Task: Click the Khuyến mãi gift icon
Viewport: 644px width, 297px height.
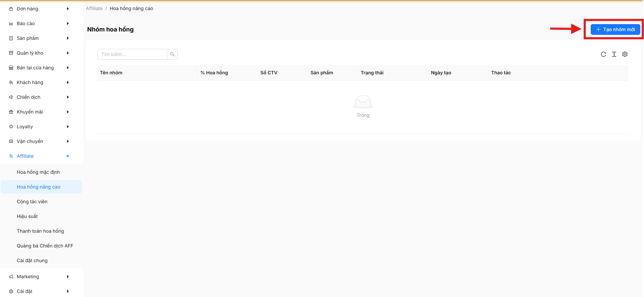Action: tap(11, 112)
